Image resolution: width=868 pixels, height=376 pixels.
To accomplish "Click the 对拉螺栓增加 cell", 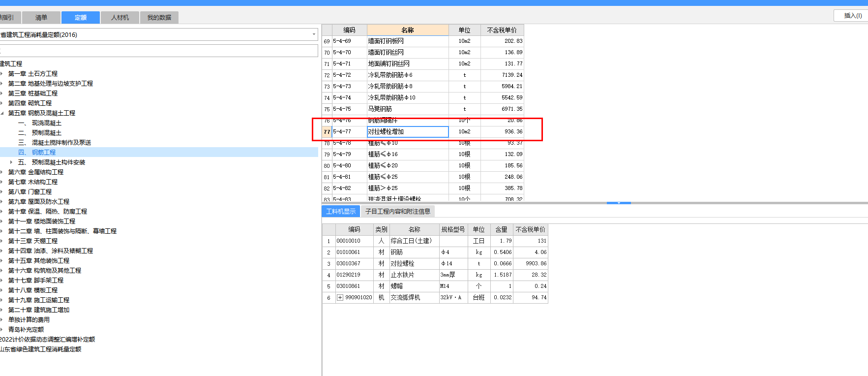I will 408,132.
